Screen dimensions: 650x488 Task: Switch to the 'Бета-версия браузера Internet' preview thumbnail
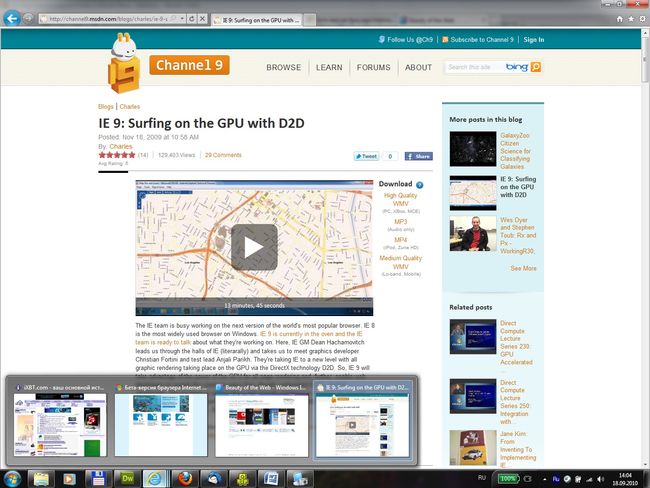click(161, 425)
